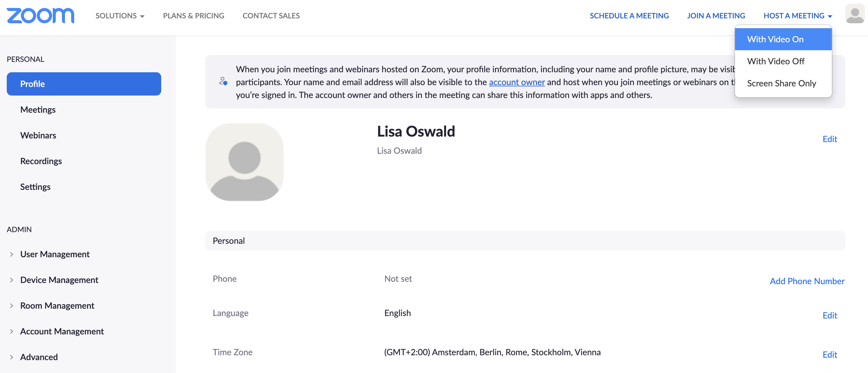Select With Video Off option

[775, 61]
